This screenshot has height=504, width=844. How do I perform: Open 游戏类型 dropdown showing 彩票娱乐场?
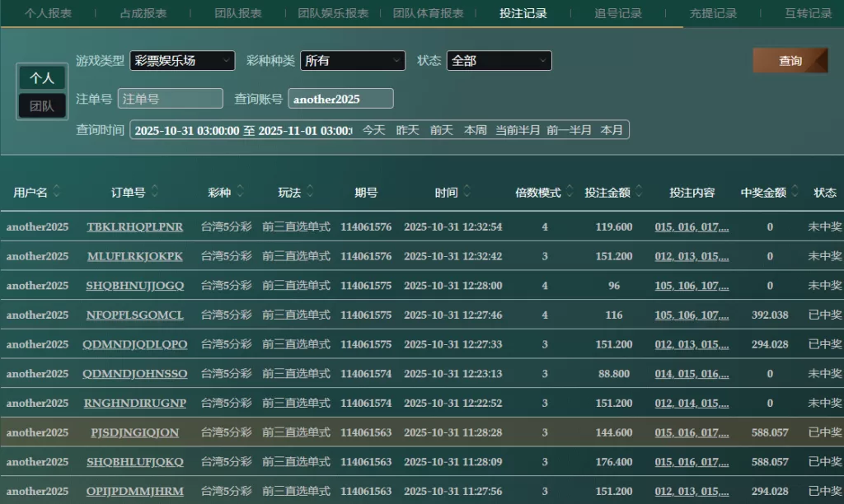pos(182,61)
